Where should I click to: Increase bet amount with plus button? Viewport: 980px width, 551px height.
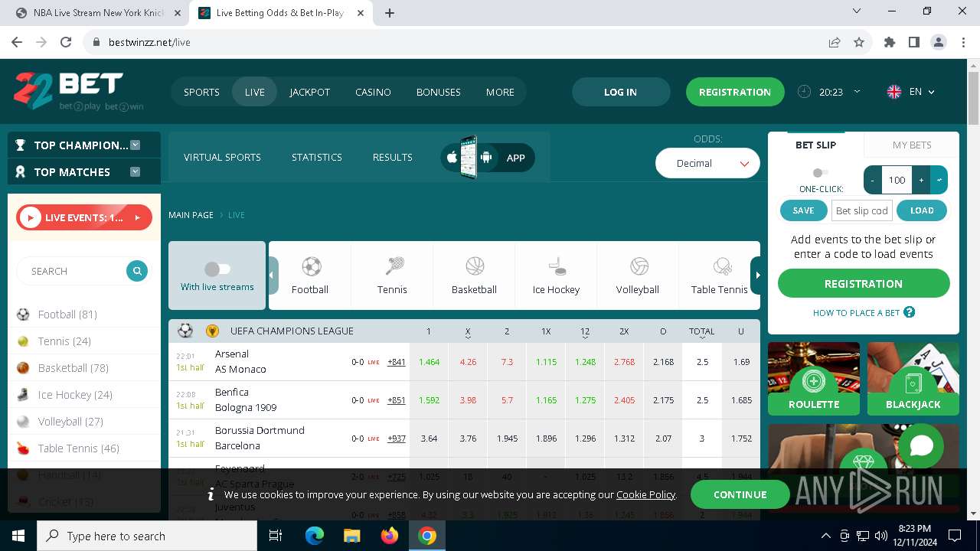(x=921, y=180)
